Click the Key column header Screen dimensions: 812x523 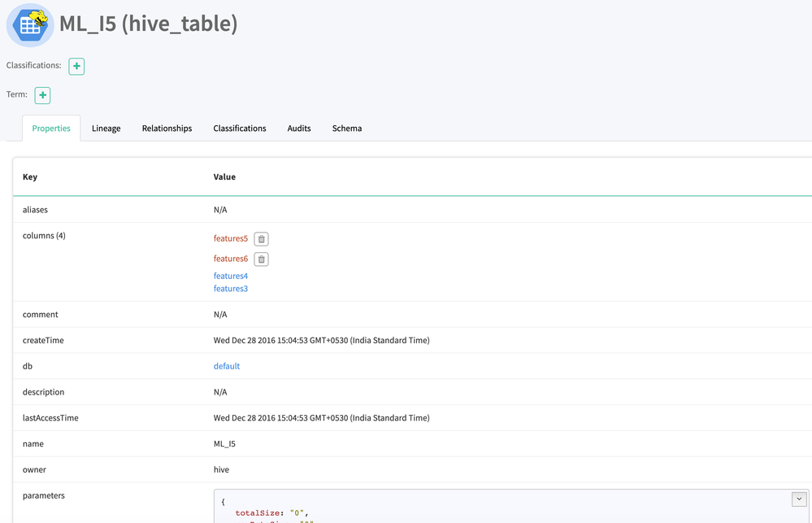30,177
